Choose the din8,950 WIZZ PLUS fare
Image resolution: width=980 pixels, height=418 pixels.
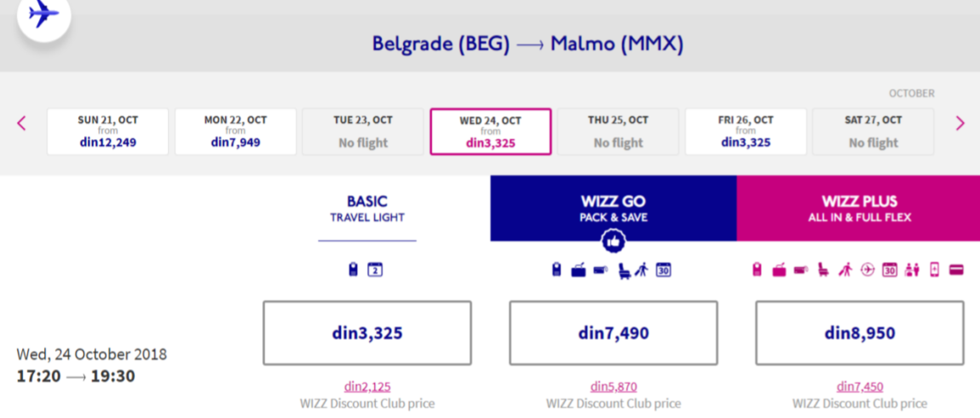coord(859,333)
